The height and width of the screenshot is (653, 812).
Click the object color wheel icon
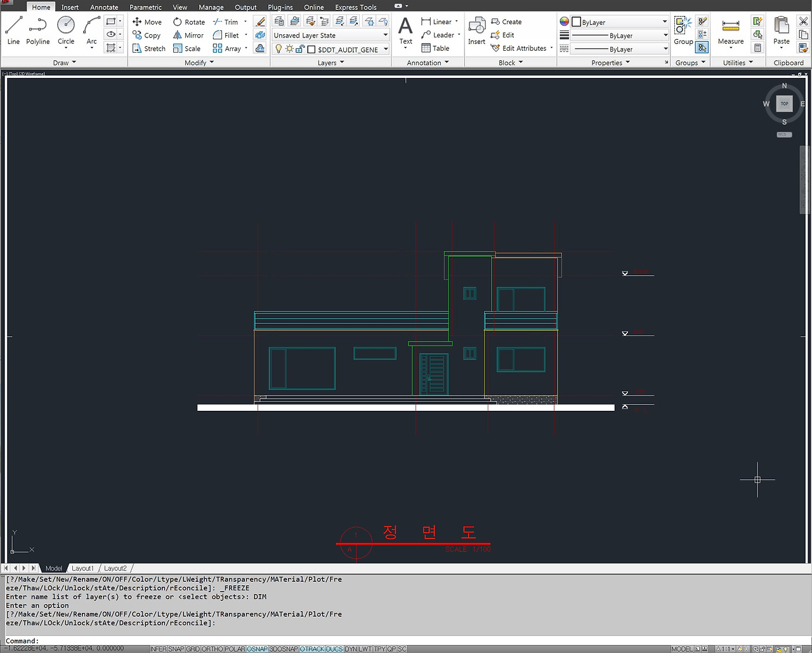pyautogui.click(x=564, y=22)
